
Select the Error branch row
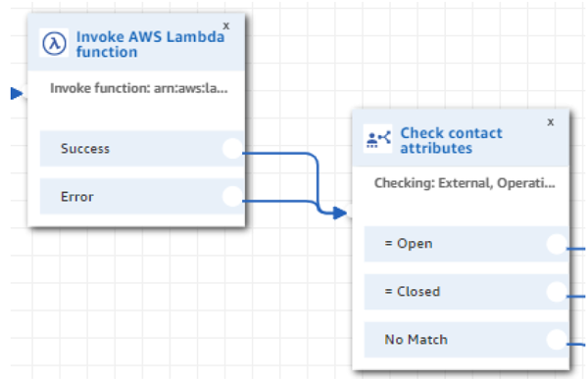(142, 197)
